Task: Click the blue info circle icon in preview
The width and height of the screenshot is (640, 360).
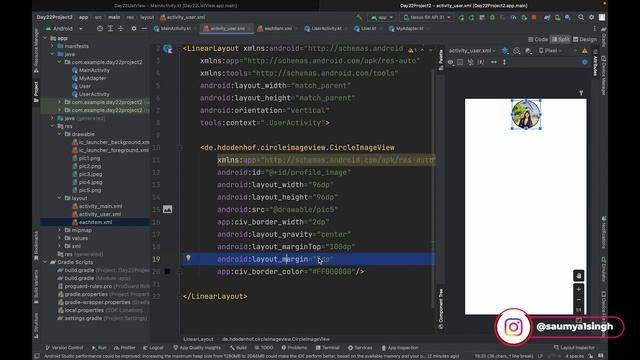Action: point(585,62)
